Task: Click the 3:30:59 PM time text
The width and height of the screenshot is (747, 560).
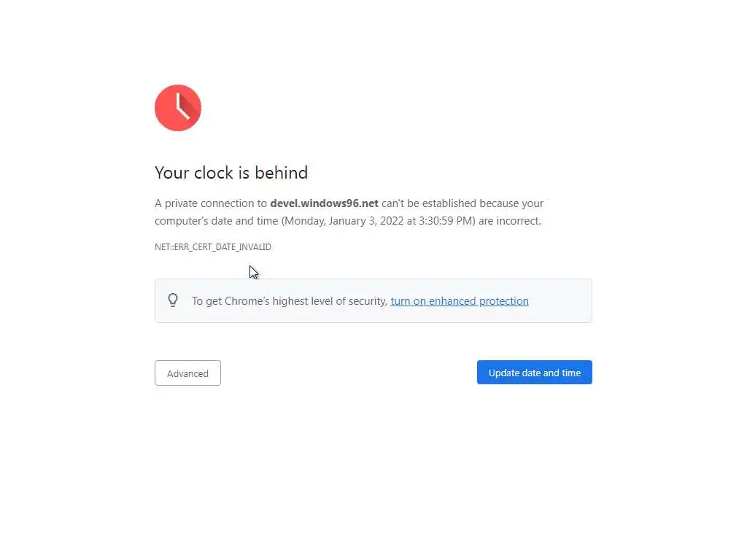Action: (x=446, y=220)
